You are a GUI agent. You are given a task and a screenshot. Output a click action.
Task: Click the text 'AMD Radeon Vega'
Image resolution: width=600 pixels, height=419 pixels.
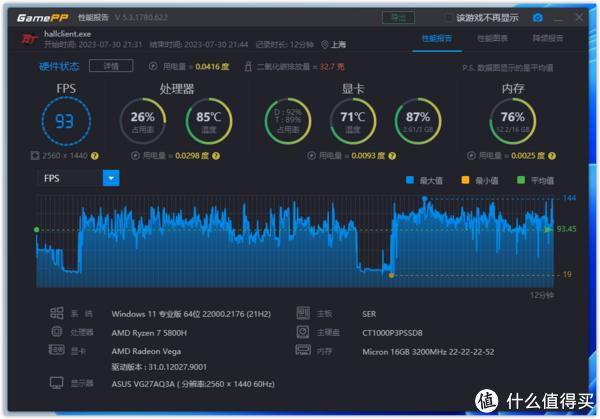(146, 351)
